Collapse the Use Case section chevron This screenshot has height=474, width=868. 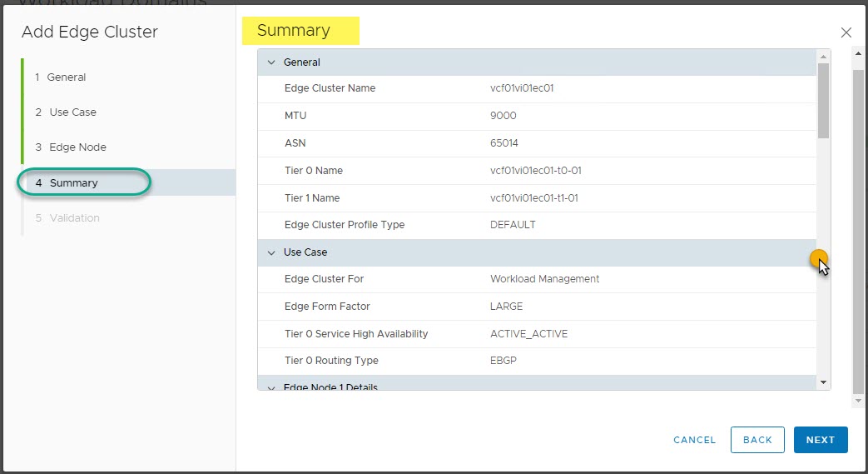click(271, 252)
